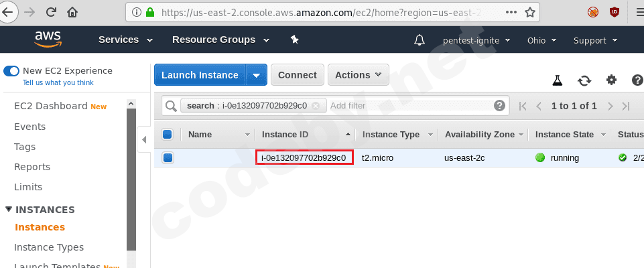Screen dimensions: 644x268
Task: Open the Resource Groups menu
Action: [x=209, y=40]
